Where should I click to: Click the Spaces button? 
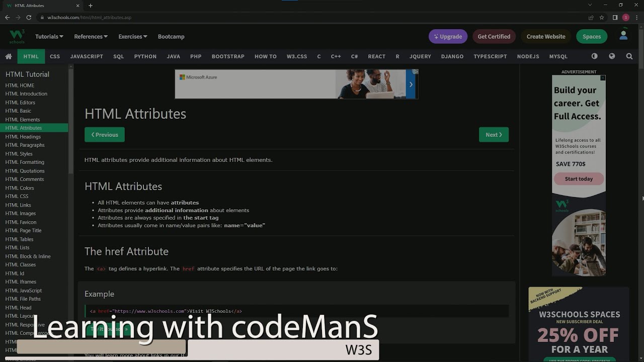pyautogui.click(x=592, y=36)
